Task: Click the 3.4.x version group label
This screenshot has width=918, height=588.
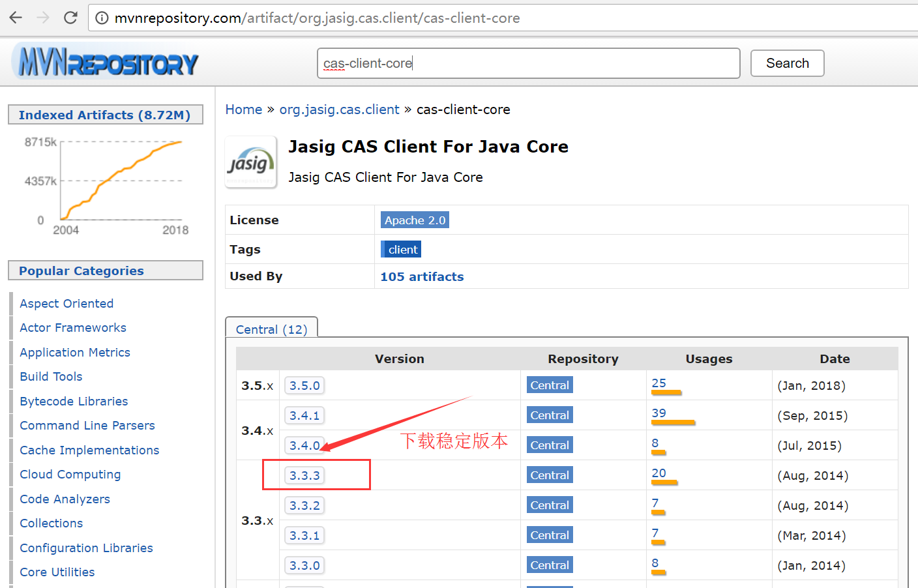Action: pos(258,430)
